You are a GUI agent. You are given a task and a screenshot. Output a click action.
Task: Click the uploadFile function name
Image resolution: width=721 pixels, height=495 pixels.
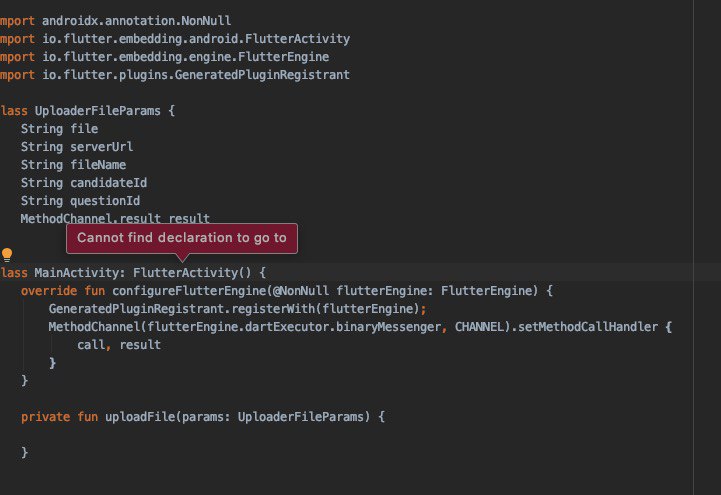pyautogui.click(x=140, y=417)
